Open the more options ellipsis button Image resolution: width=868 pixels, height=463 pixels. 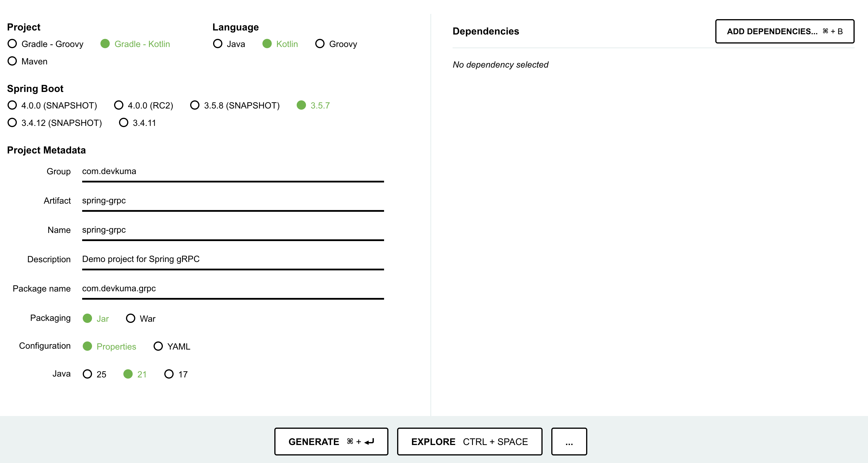coord(569,442)
